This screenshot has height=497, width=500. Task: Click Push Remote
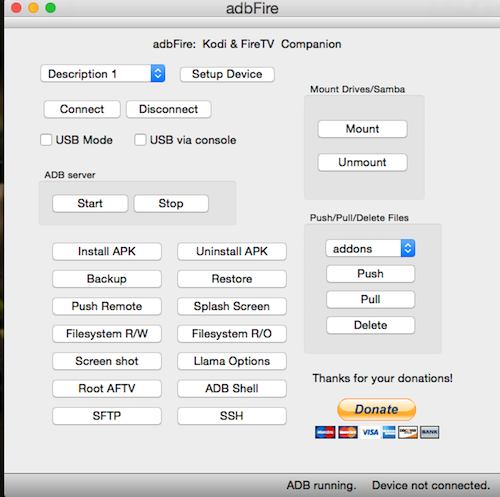(107, 306)
